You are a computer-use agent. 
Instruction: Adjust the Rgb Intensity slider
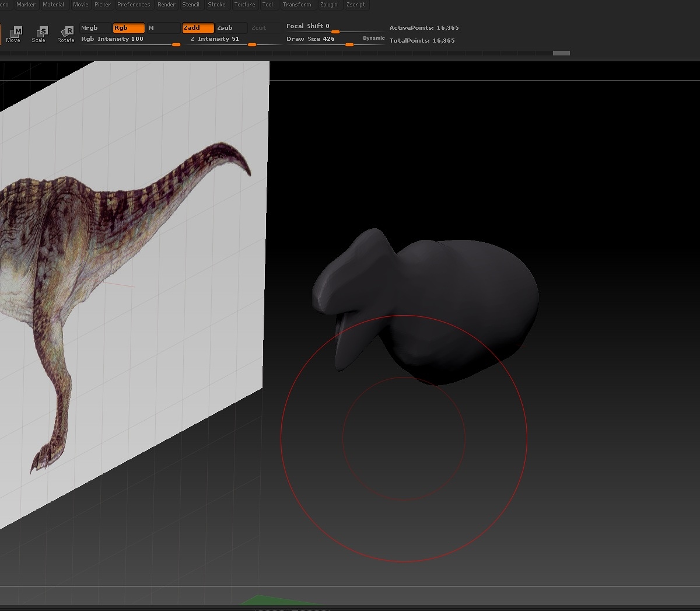point(130,40)
